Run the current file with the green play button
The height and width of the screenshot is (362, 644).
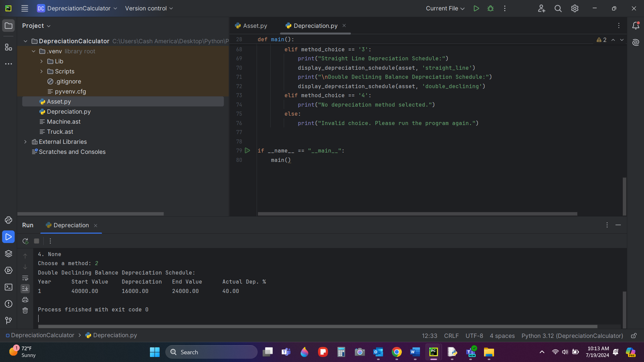click(476, 8)
